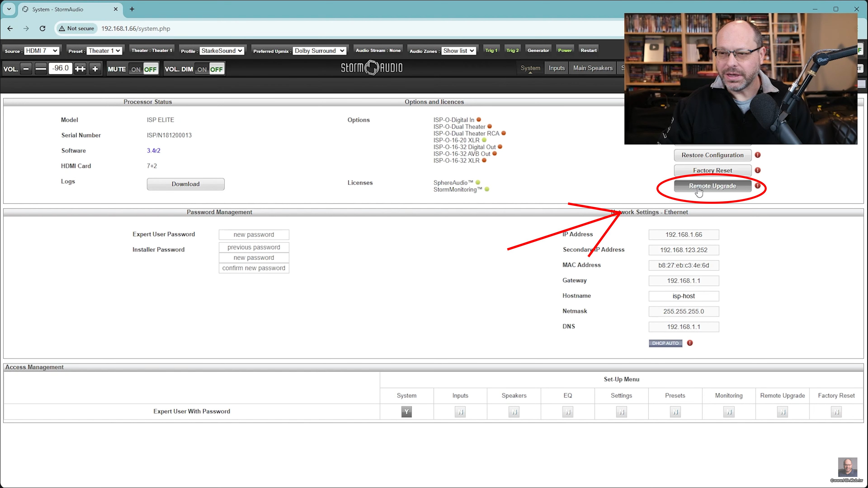Decrease volume with single minus button

pyautogui.click(x=26, y=69)
